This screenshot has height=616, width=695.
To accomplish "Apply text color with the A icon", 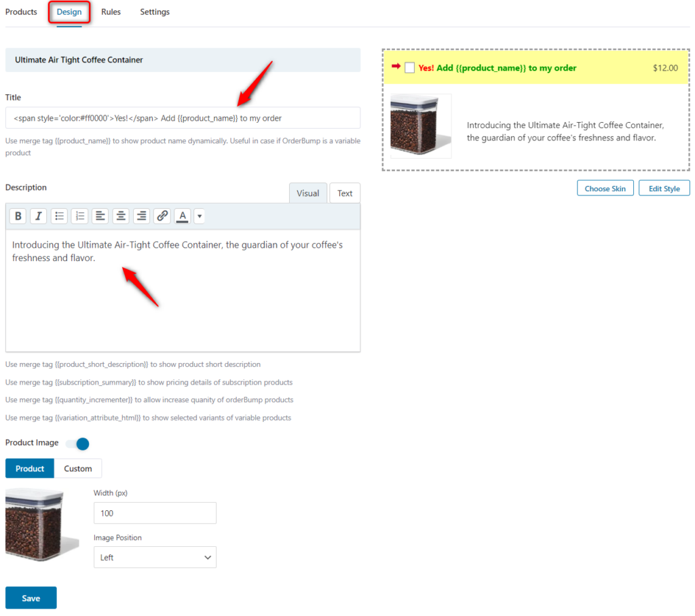I will pos(182,216).
